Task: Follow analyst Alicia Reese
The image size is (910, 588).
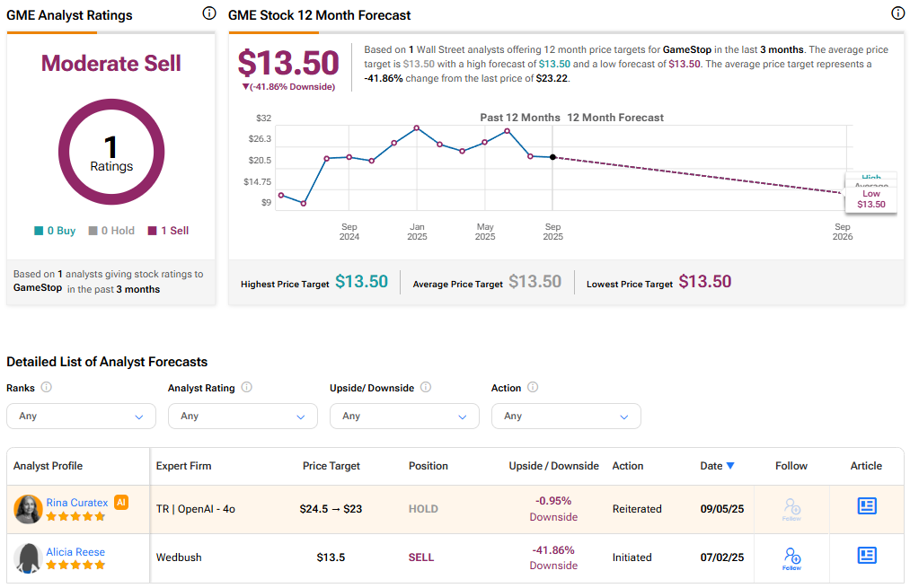Action: click(791, 559)
